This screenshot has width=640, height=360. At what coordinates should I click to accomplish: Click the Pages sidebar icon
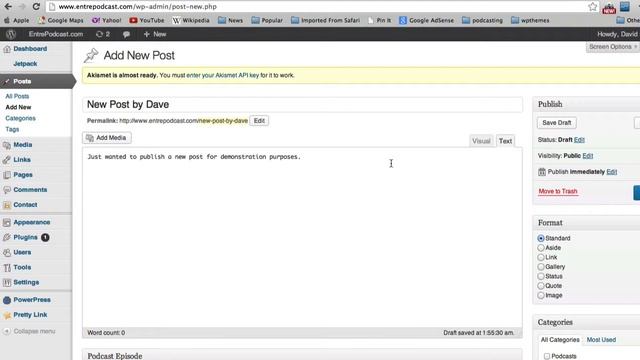click(x=7, y=175)
